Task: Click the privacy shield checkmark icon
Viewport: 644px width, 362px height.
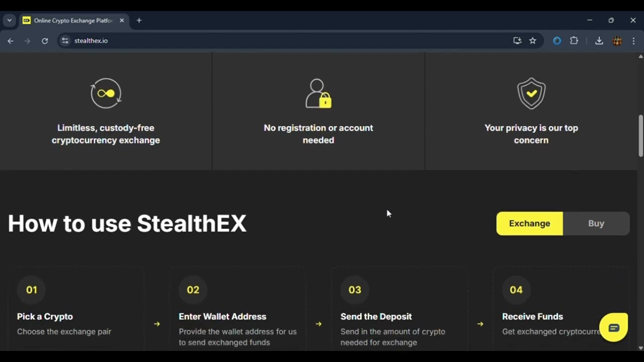Action: (x=531, y=94)
